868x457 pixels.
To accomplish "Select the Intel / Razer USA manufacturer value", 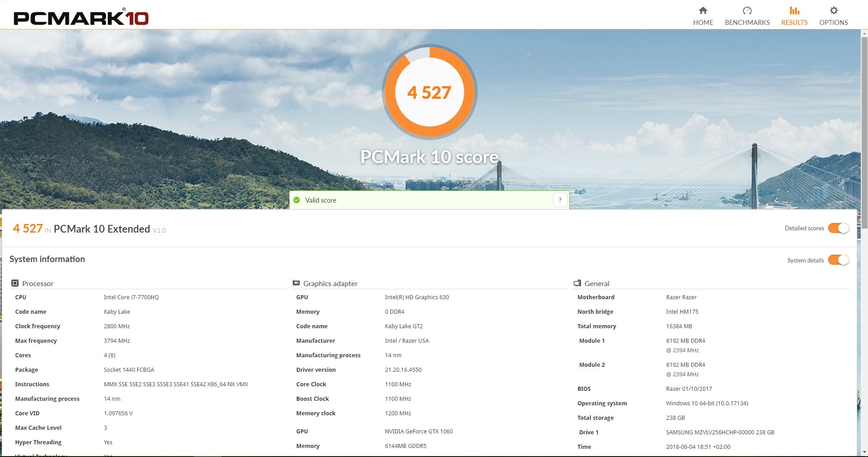I will (407, 340).
